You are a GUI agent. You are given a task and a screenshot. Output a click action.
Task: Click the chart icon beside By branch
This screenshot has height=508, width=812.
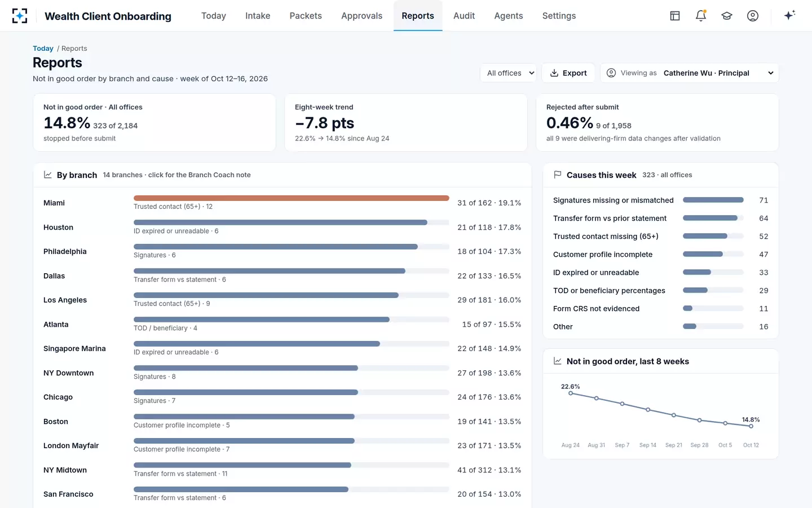[48, 175]
